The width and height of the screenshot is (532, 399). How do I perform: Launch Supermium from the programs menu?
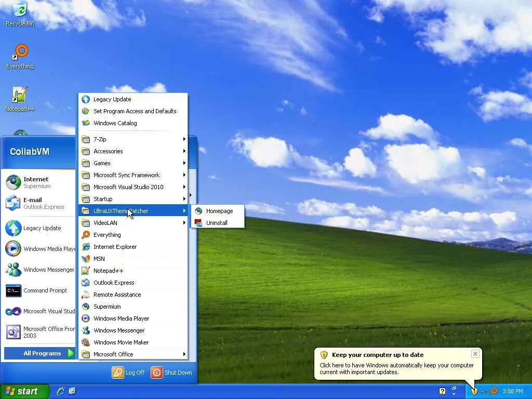(133, 307)
